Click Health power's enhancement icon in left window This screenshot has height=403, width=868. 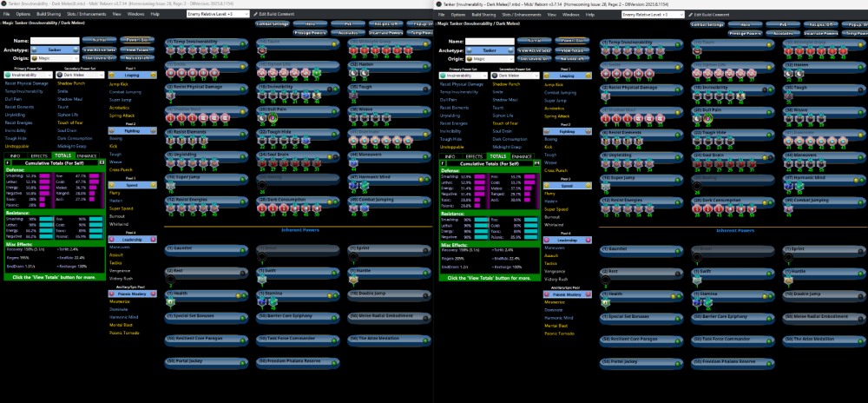point(171,302)
